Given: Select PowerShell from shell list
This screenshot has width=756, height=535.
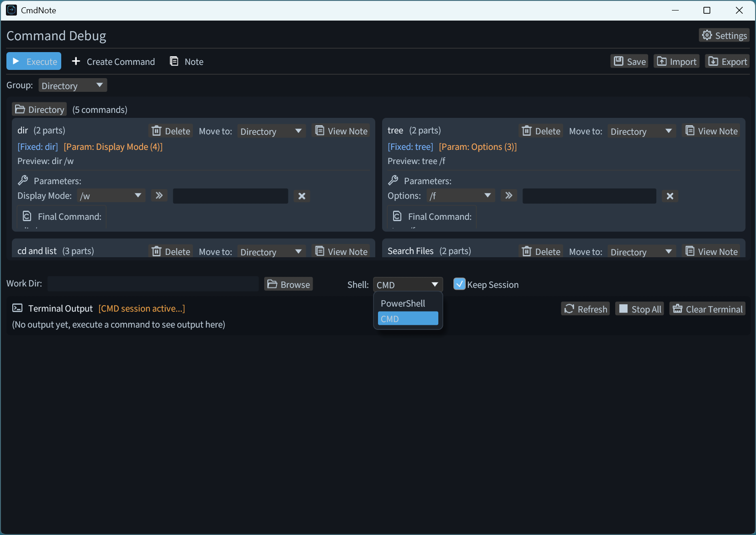Looking at the screenshot, I should [408, 303].
